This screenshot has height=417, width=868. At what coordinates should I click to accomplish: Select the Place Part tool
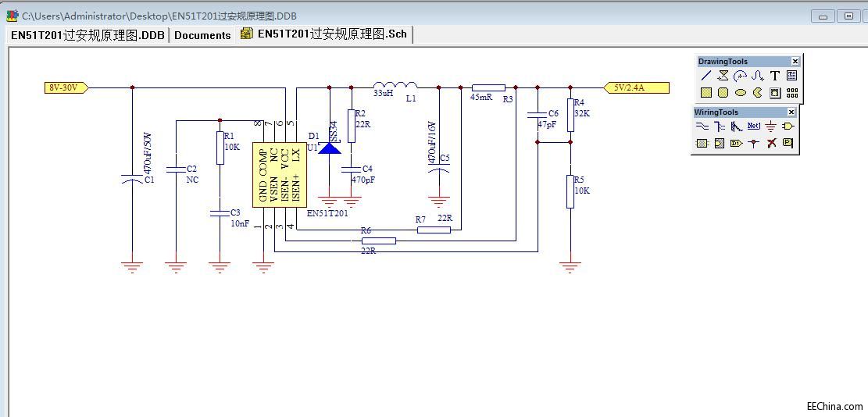click(x=788, y=126)
